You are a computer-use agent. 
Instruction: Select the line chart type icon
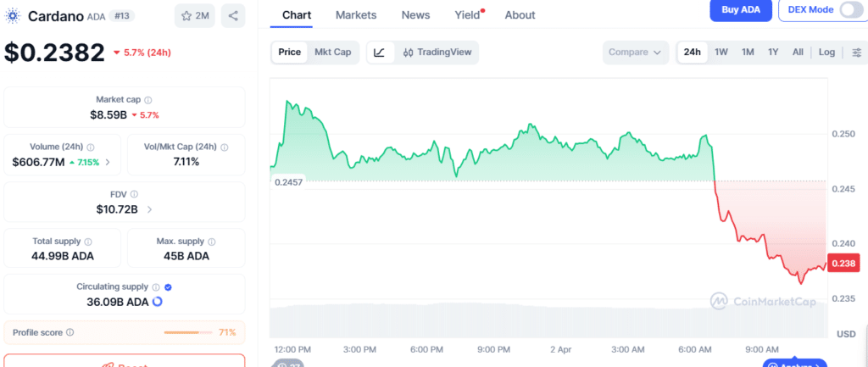point(379,53)
